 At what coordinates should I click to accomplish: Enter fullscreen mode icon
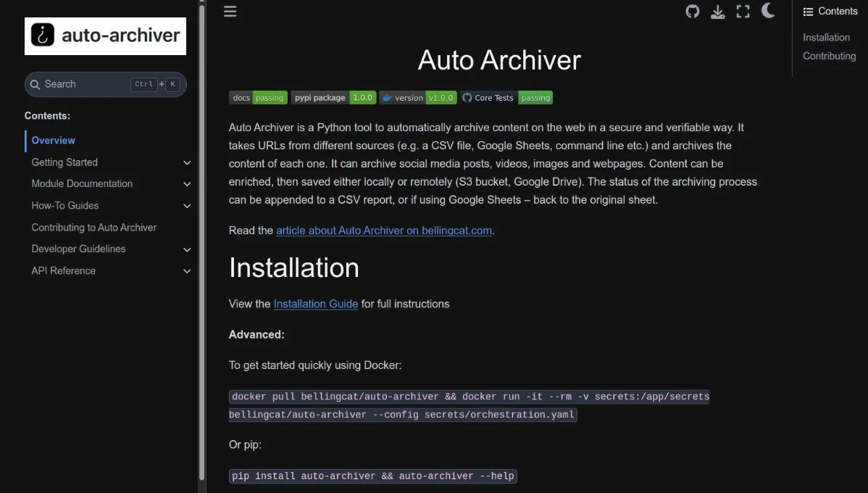[743, 11]
